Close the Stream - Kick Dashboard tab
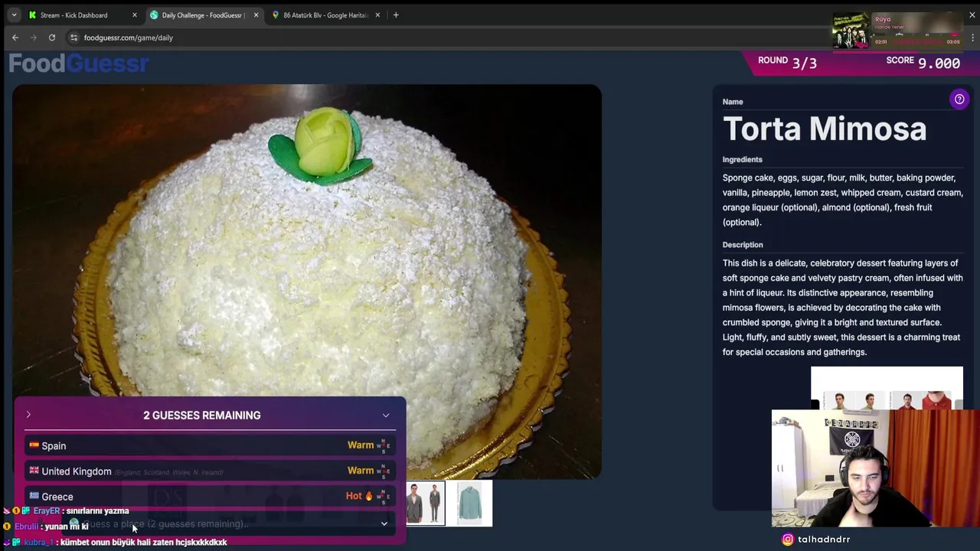This screenshot has width=980, height=551. click(134, 15)
